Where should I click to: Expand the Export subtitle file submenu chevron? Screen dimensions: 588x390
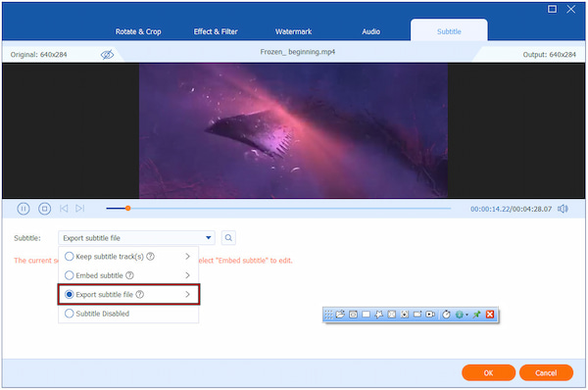pyautogui.click(x=187, y=294)
